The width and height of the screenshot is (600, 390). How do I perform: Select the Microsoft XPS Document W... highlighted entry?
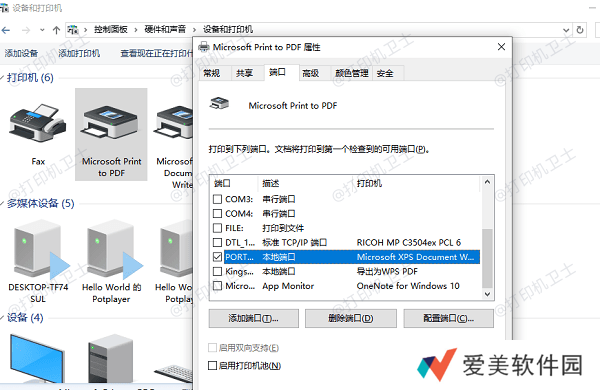[415, 257]
